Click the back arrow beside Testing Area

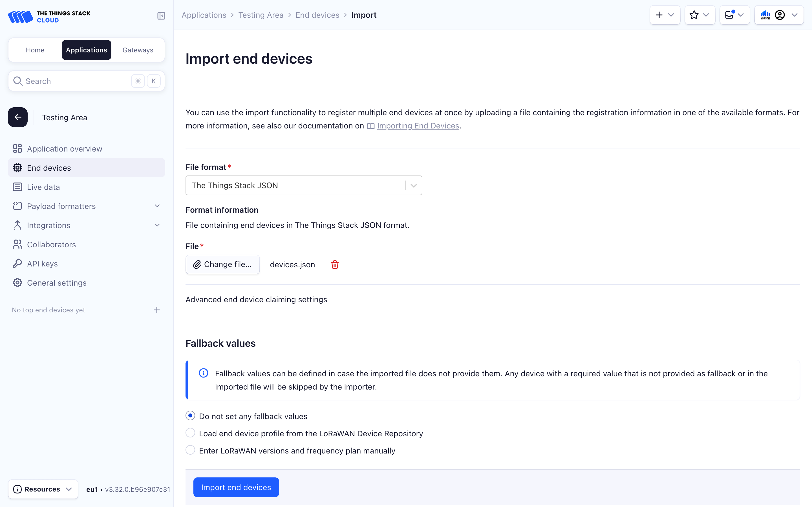[18, 117]
